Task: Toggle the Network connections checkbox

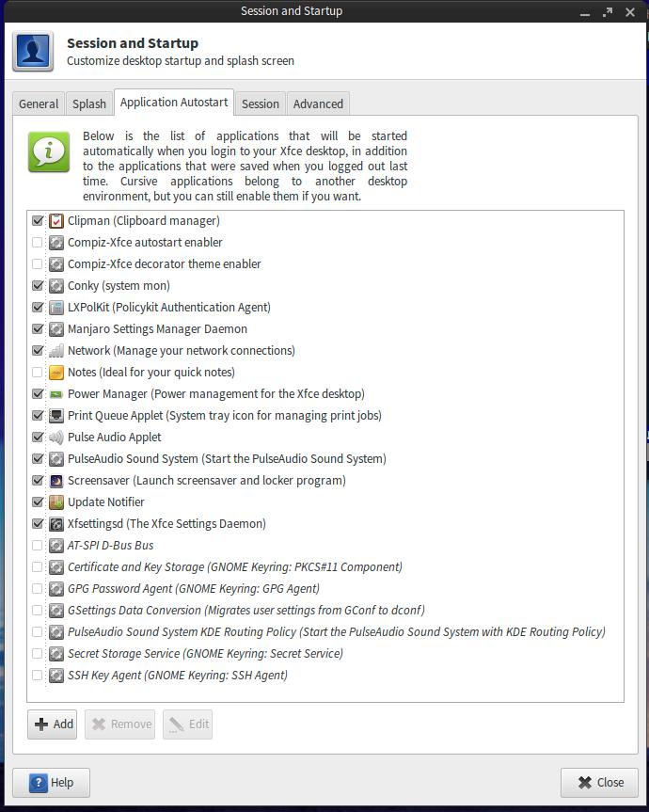Action: tap(38, 351)
